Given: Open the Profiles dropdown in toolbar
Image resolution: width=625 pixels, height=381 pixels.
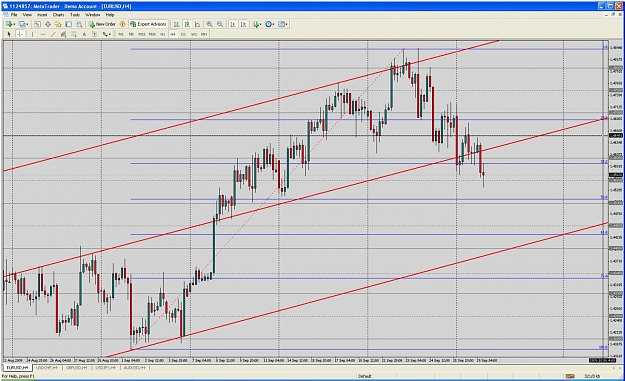Looking at the screenshot, I should (x=24, y=24).
